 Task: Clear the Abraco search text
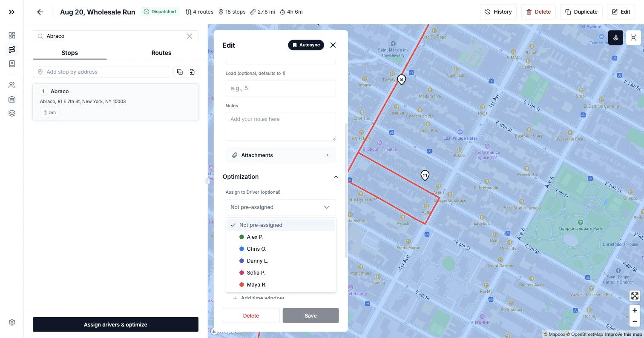coord(190,36)
